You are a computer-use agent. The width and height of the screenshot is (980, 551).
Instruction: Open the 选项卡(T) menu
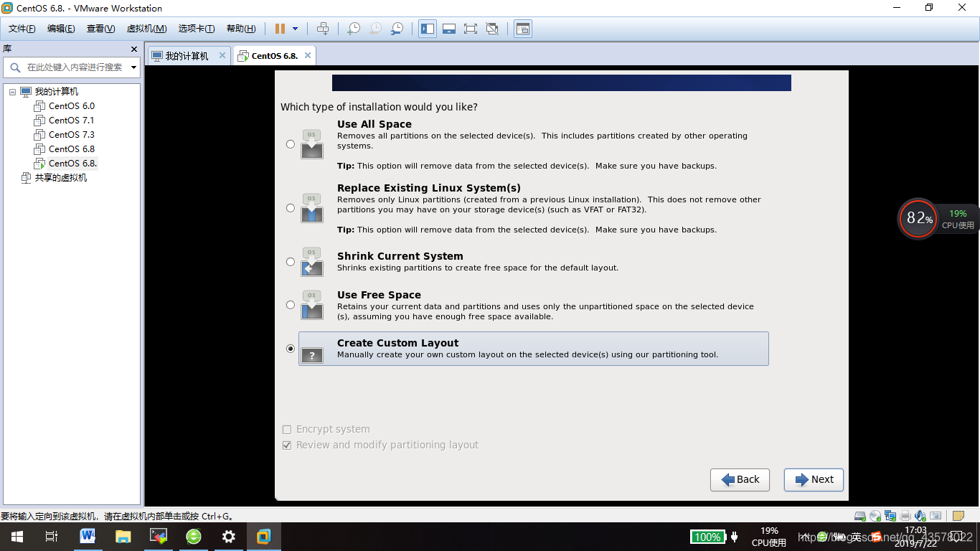[197, 29]
